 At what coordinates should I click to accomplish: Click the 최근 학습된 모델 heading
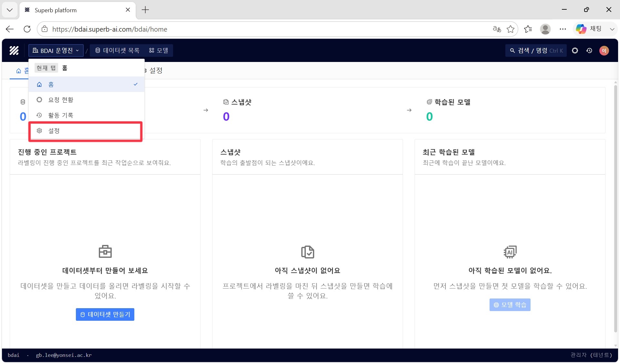click(x=449, y=152)
